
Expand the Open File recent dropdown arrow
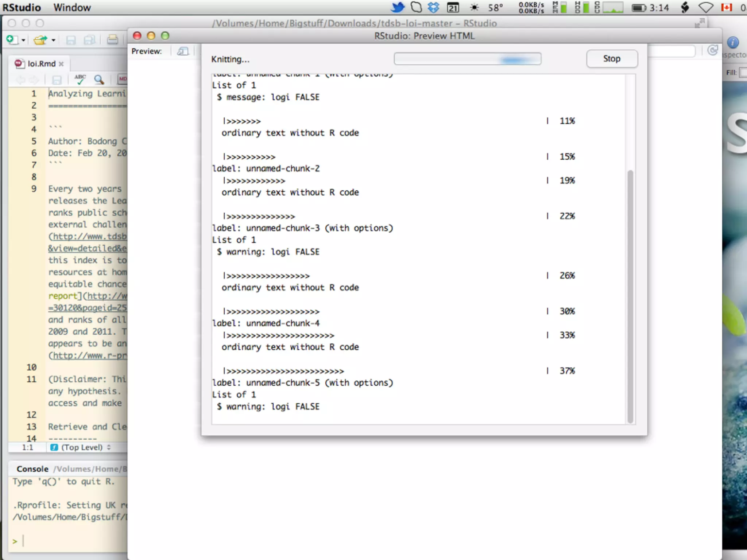pos(53,40)
